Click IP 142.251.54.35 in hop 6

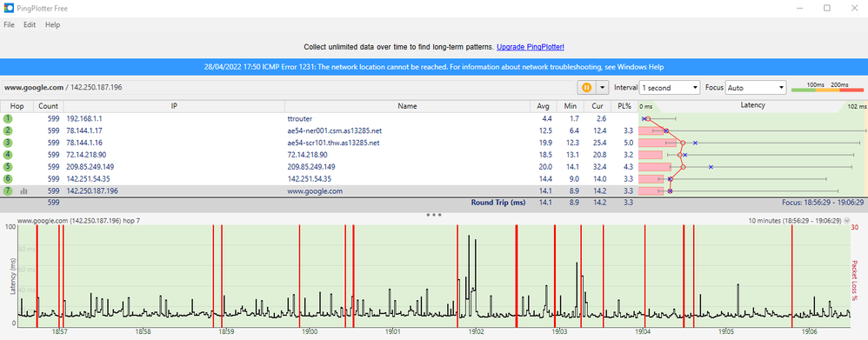pyautogui.click(x=88, y=179)
